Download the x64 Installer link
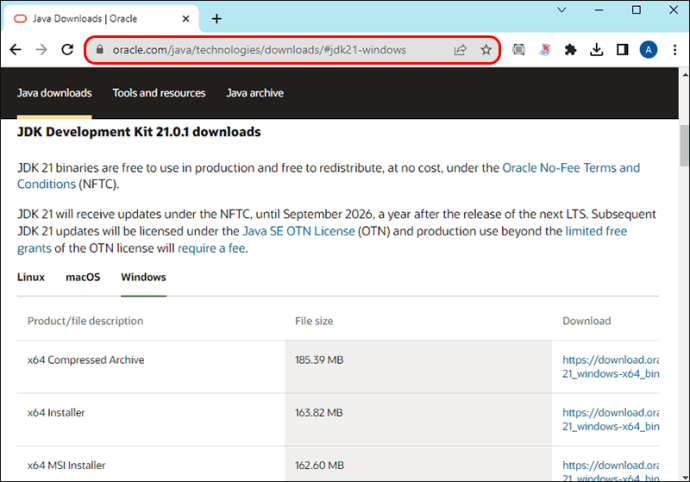690x482 pixels. pyautogui.click(x=610, y=419)
